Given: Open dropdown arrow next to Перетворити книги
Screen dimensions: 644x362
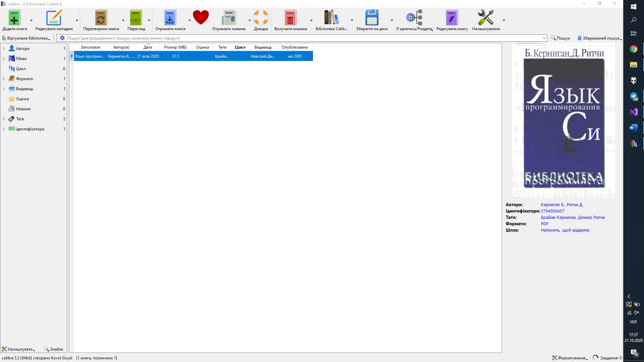Looking at the screenshot, I should tap(123, 20).
